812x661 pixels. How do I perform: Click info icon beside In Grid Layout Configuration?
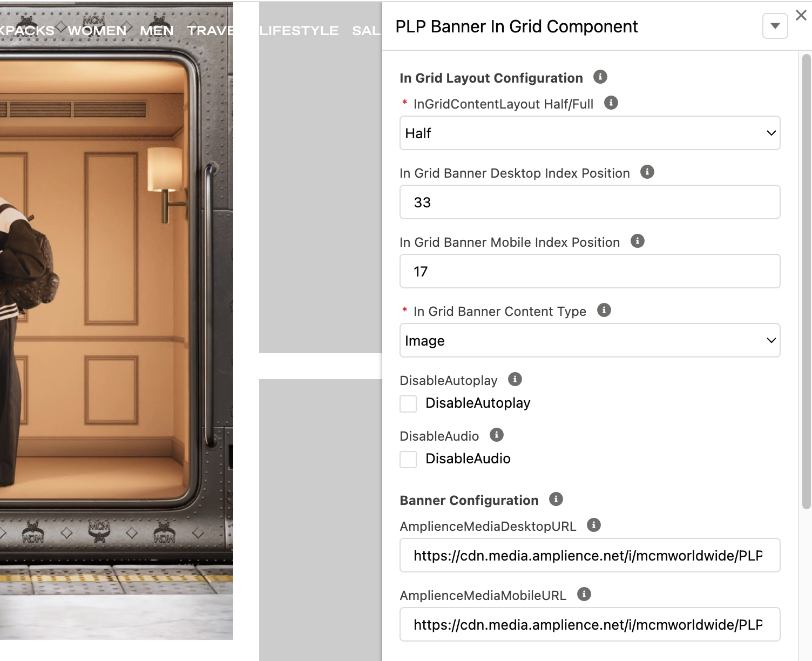point(600,77)
